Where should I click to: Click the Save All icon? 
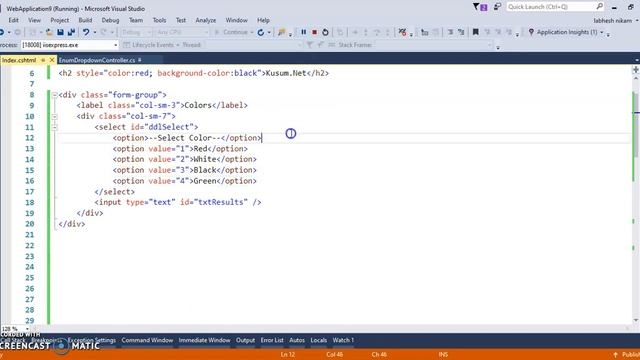click(71, 32)
